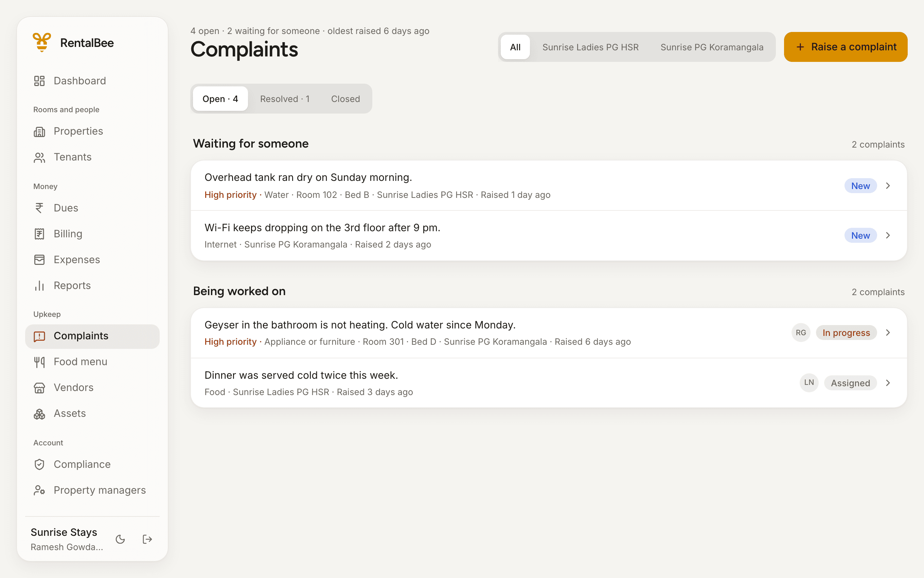Click the 'Being worked on' heading
This screenshot has width=924, height=578.
(239, 291)
